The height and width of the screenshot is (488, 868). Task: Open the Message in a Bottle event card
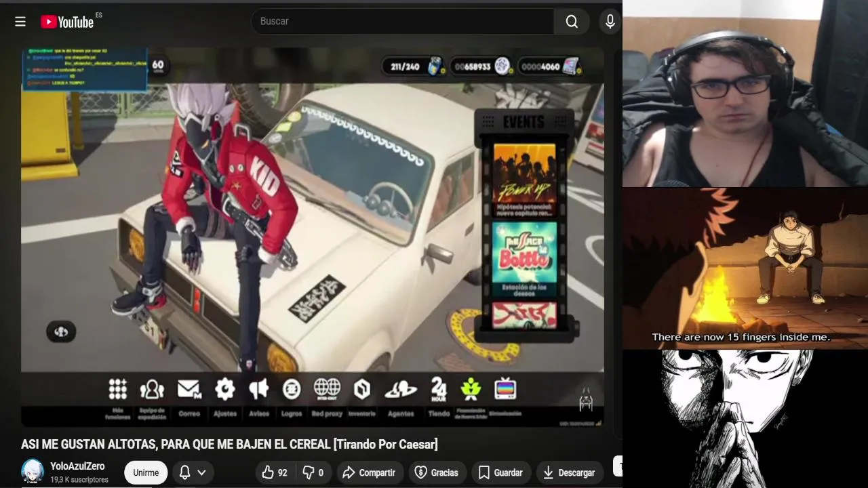point(524,259)
